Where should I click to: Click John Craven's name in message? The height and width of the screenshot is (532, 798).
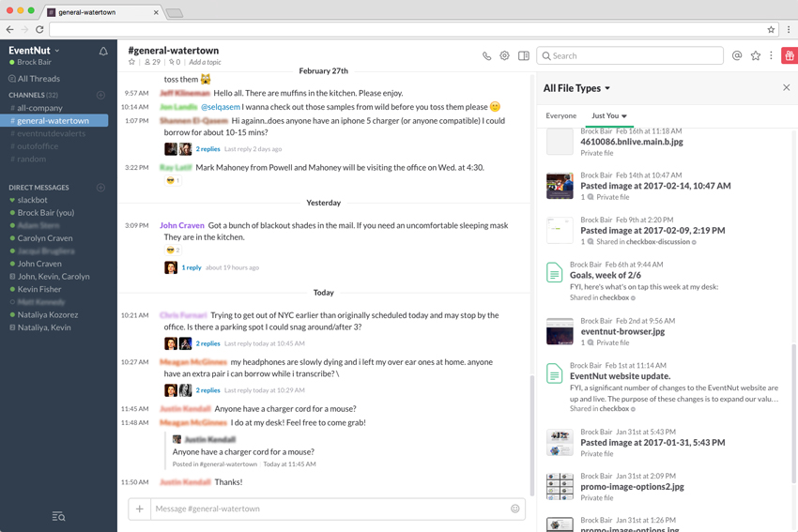tap(182, 225)
